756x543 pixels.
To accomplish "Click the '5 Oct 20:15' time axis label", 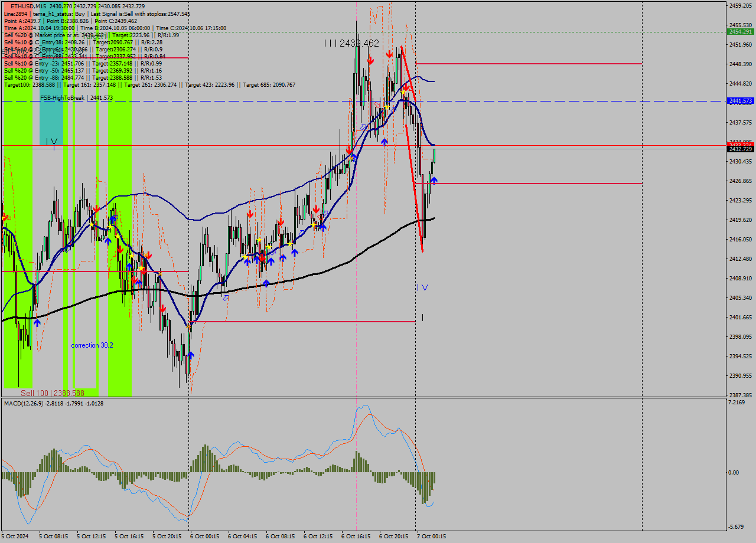I will tap(167, 537).
